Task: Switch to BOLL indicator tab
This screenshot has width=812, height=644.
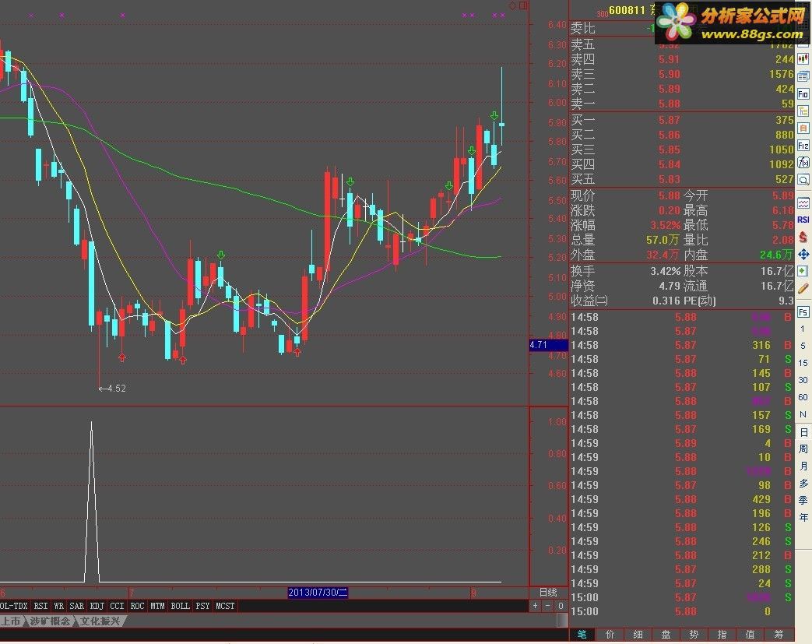Action: (180, 606)
